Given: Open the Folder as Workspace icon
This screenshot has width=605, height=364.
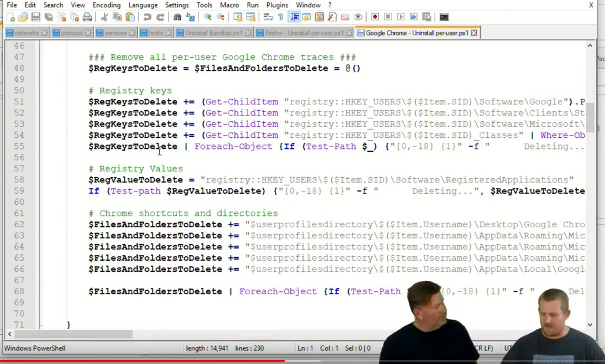Looking at the screenshot, I should (345, 17).
